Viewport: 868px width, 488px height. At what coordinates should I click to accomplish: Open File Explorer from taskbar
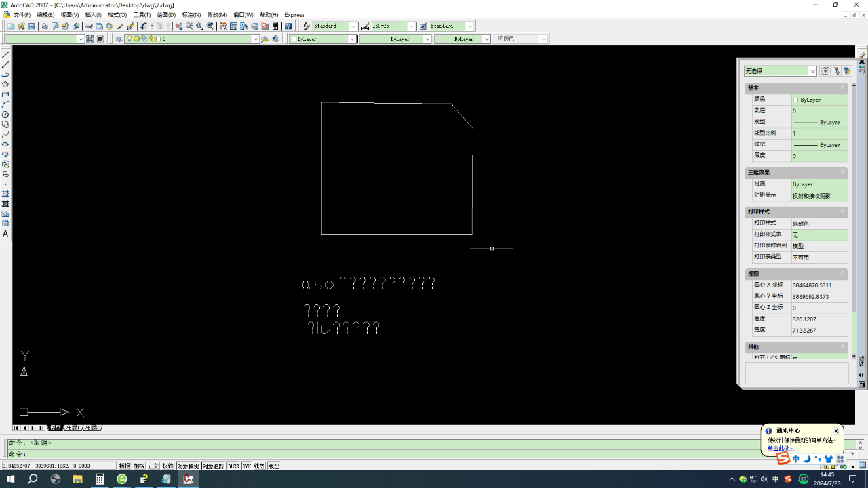pos(77,479)
